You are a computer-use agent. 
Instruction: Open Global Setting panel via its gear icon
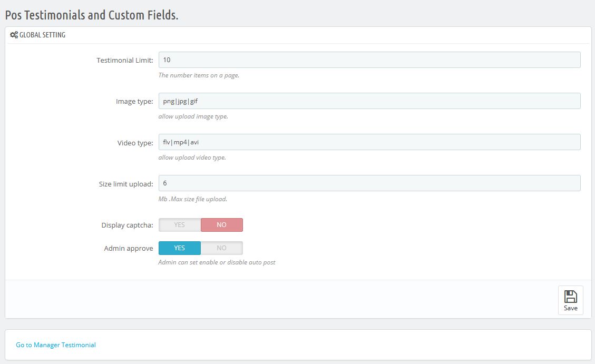[x=14, y=34]
